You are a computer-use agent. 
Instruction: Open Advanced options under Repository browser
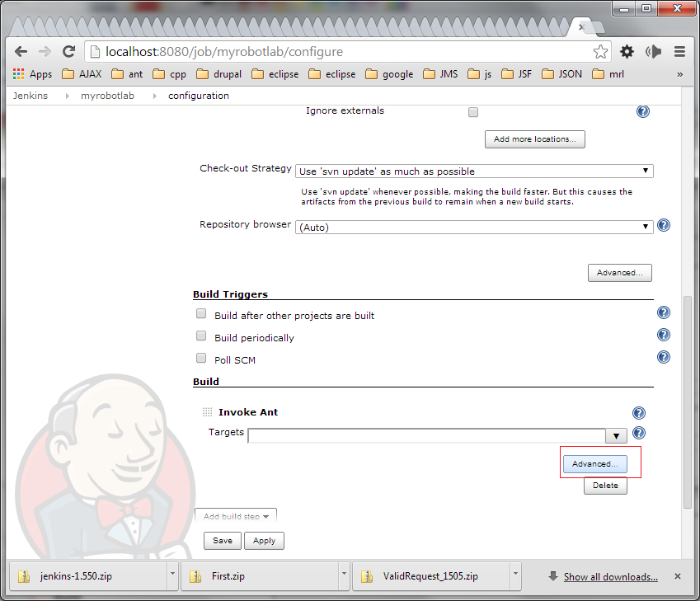(x=620, y=273)
